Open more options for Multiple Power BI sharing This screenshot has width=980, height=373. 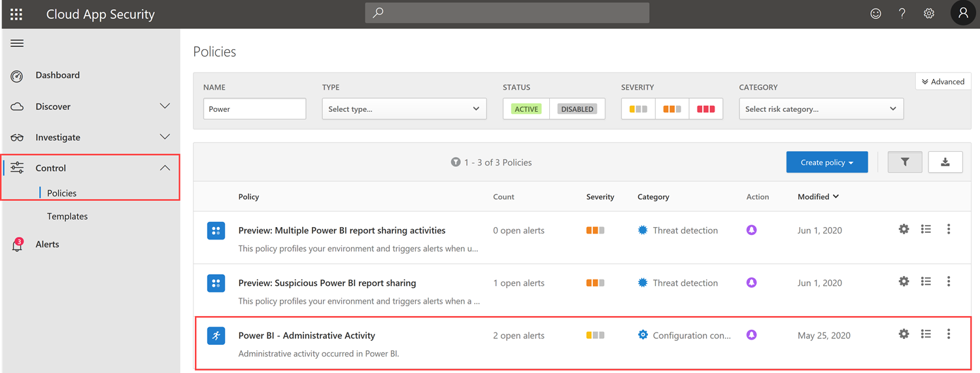(x=949, y=229)
